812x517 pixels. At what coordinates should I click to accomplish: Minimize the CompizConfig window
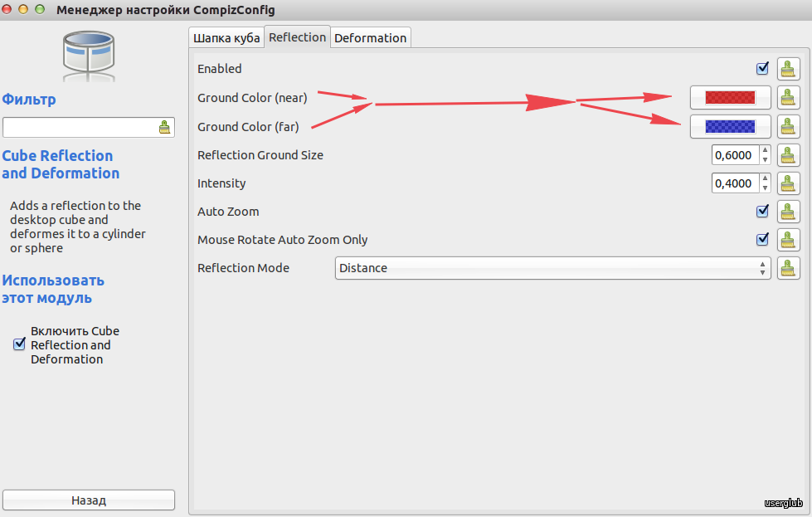click(23, 9)
